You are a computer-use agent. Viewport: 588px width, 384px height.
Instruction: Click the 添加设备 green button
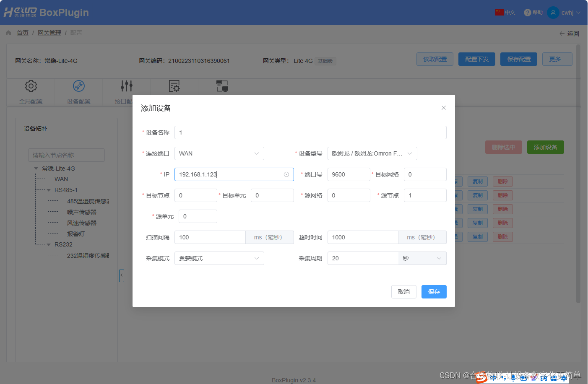tap(546, 147)
